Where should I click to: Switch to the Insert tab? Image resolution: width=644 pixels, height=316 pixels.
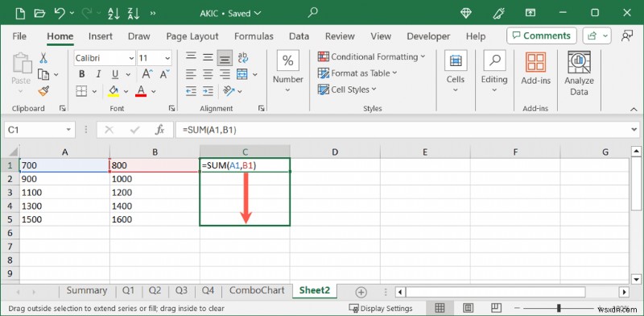coord(100,36)
